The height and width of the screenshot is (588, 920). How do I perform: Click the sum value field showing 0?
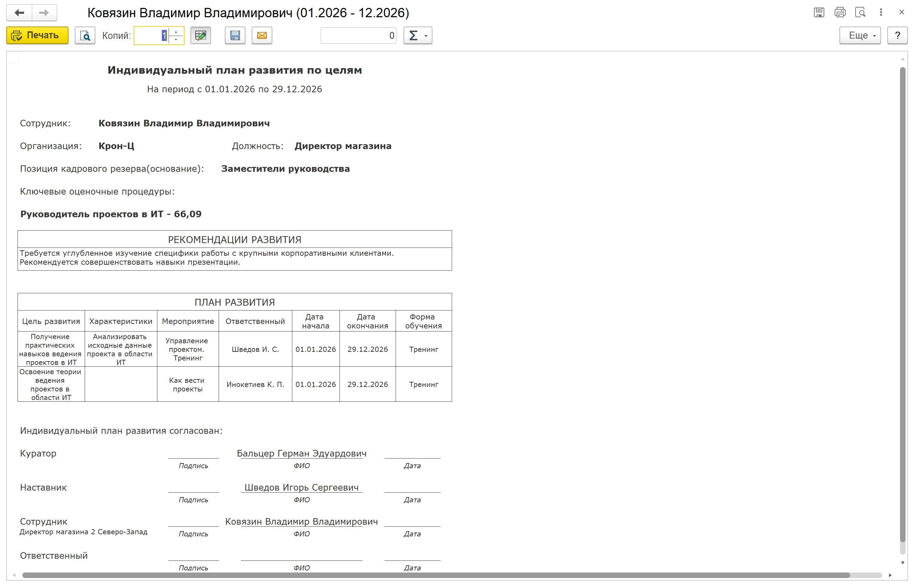point(358,35)
